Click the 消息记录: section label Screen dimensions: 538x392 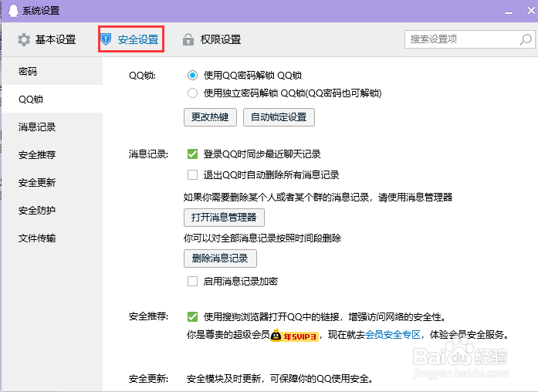click(148, 154)
